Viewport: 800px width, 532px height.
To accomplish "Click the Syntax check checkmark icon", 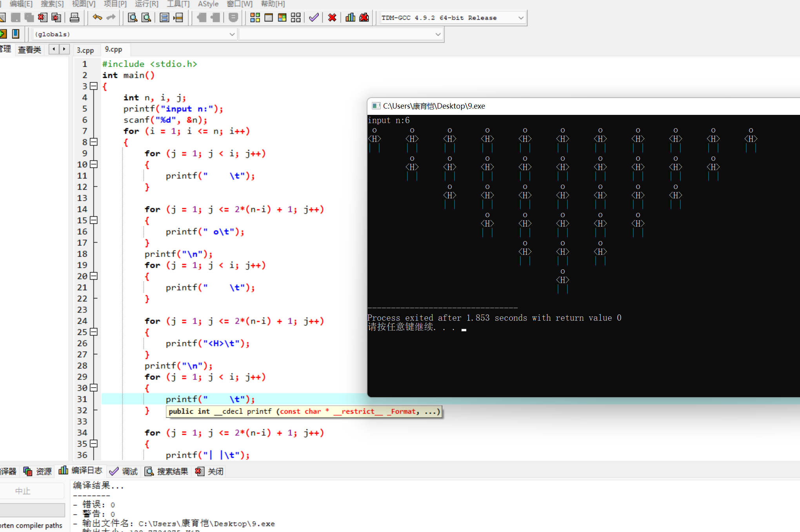I will coord(314,18).
